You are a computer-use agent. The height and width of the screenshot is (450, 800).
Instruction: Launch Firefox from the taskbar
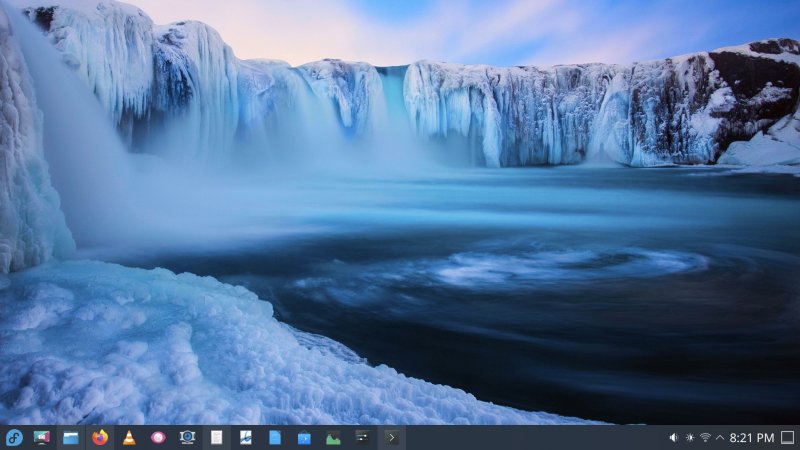tap(100, 437)
